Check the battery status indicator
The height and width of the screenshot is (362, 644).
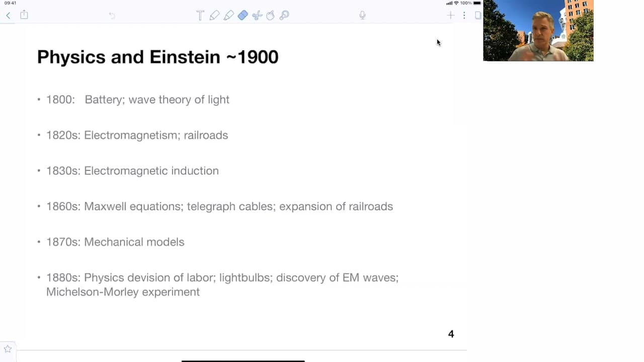477,3
